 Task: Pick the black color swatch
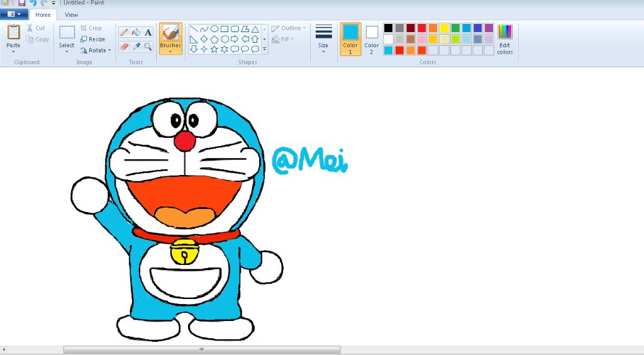click(x=388, y=28)
